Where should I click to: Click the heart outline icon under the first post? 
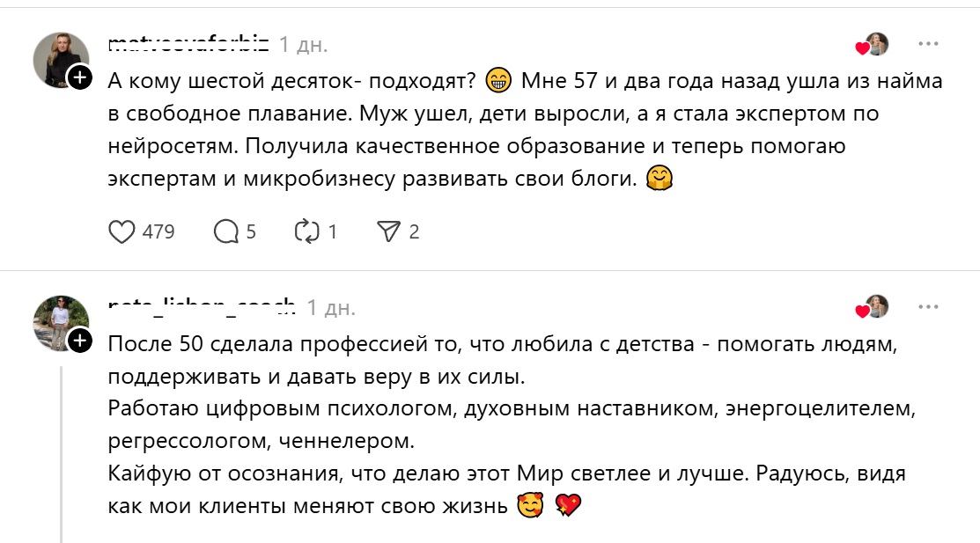coord(123,231)
